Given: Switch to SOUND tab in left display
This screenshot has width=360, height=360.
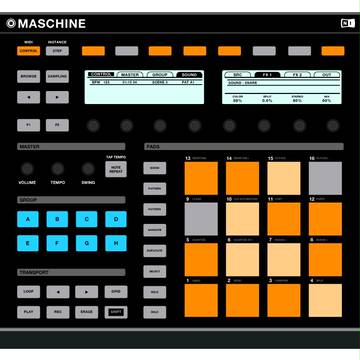Looking at the screenshot, I should pyautogui.click(x=189, y=74).
